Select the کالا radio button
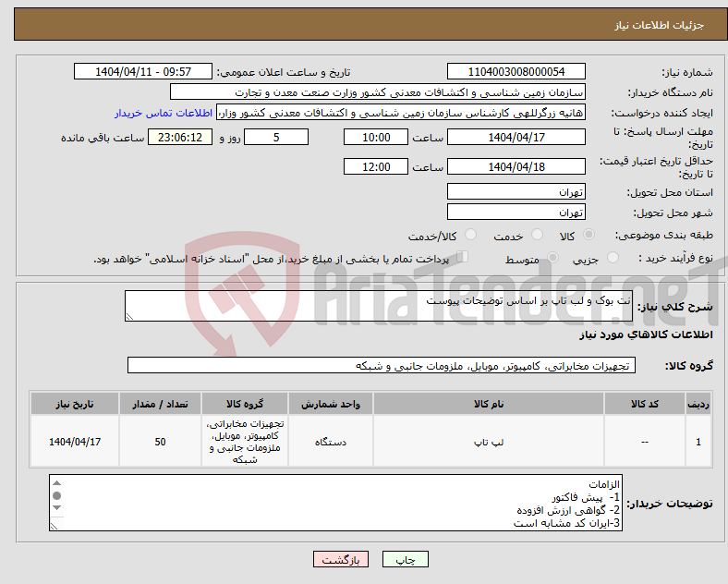The image size is (728, 584). [588, 235]
